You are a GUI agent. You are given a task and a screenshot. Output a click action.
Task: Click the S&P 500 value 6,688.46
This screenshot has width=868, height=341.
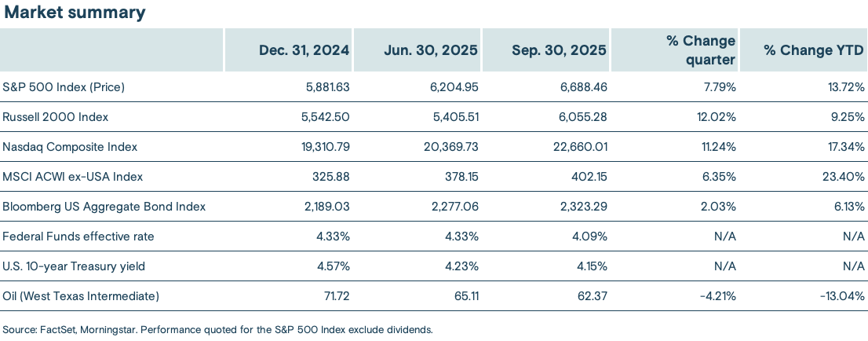[579, 86]
